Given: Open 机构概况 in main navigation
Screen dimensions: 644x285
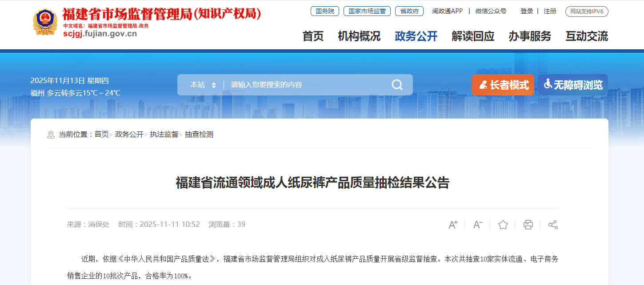Looking at the screenshot, I should [359, 36].
